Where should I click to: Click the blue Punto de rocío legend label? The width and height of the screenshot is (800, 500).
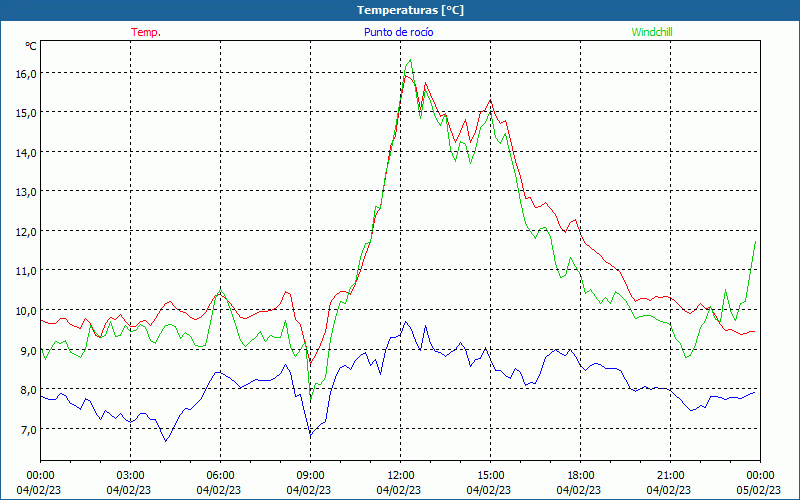(x=398, y=32)
